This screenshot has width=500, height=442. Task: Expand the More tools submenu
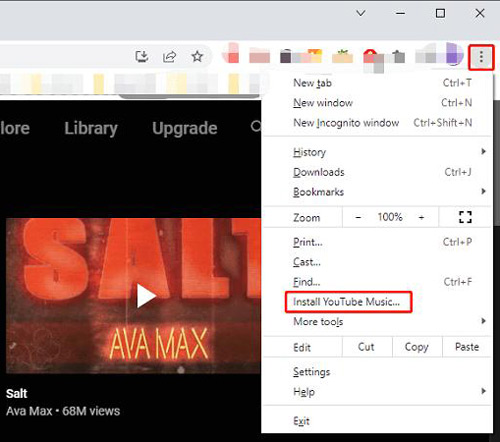coord(378,322)
